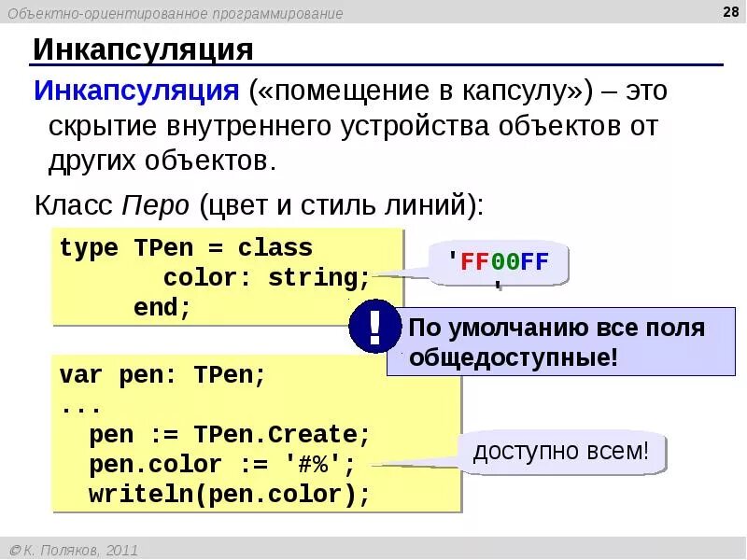Viewport: 747px width, 560px height.
Task: Click the bold blue word "Инкапсуляция"
Action: coord(136,90)
